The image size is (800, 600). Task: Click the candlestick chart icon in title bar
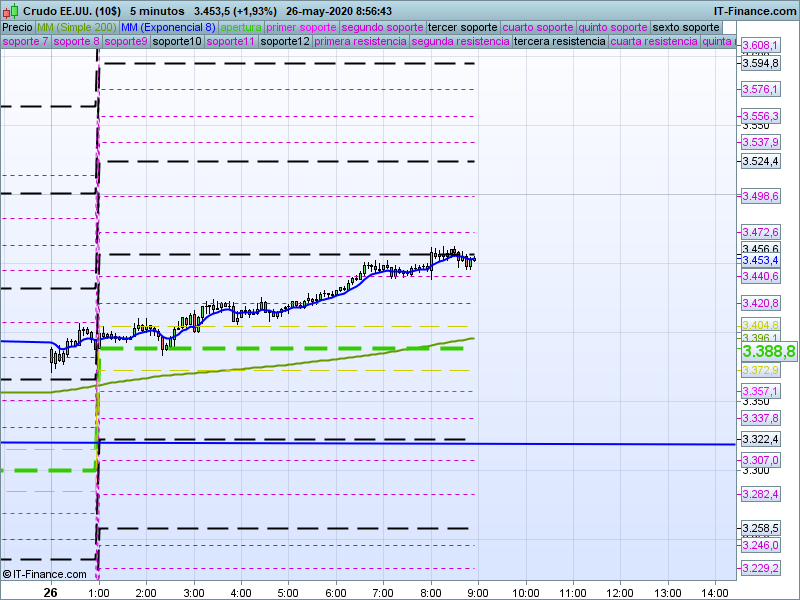[11, 10]
